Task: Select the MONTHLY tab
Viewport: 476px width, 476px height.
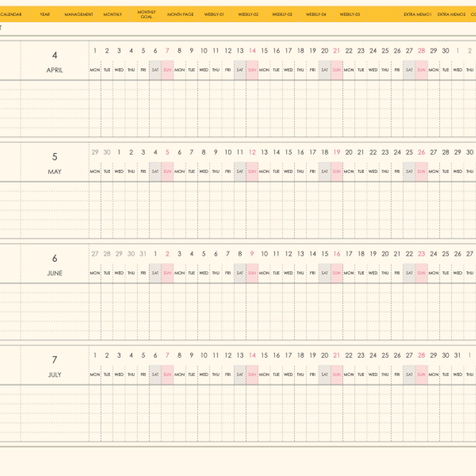Action: pos(113,14)
